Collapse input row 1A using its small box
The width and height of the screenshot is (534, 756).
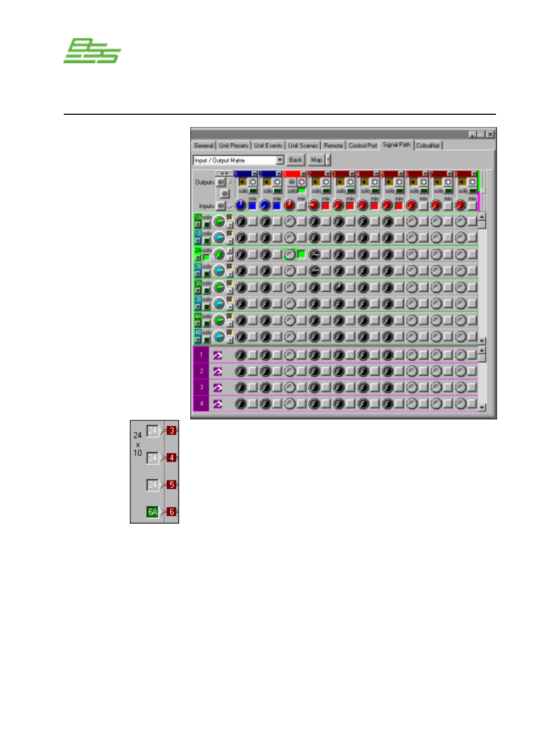pyautogui.click(x=198, y=225)
